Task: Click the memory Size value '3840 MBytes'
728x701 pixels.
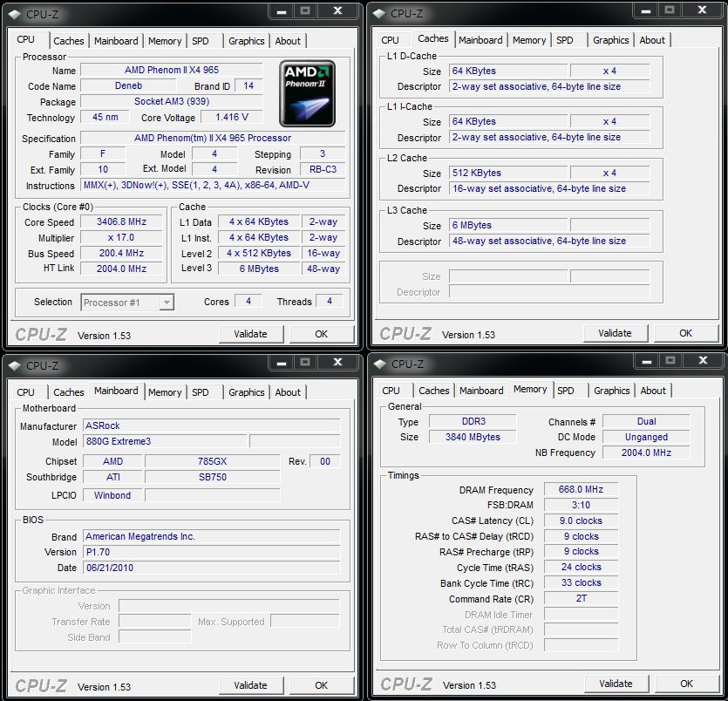Action: 473,438
